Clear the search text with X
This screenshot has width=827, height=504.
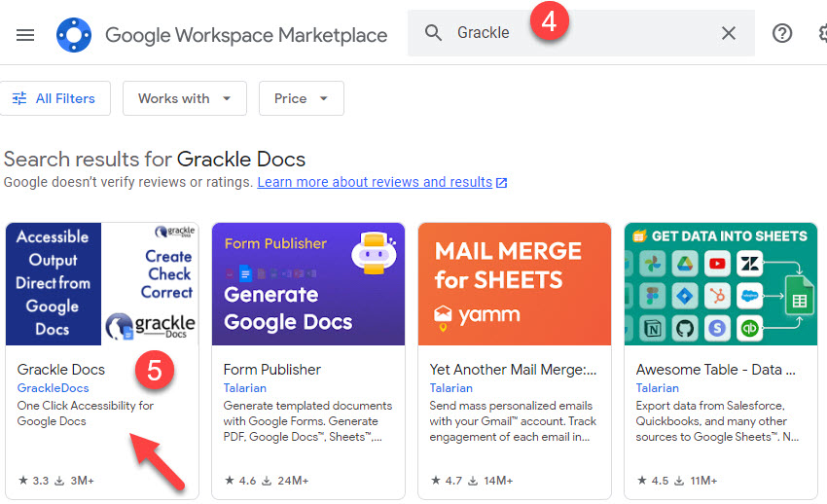(x=729, y=33)
